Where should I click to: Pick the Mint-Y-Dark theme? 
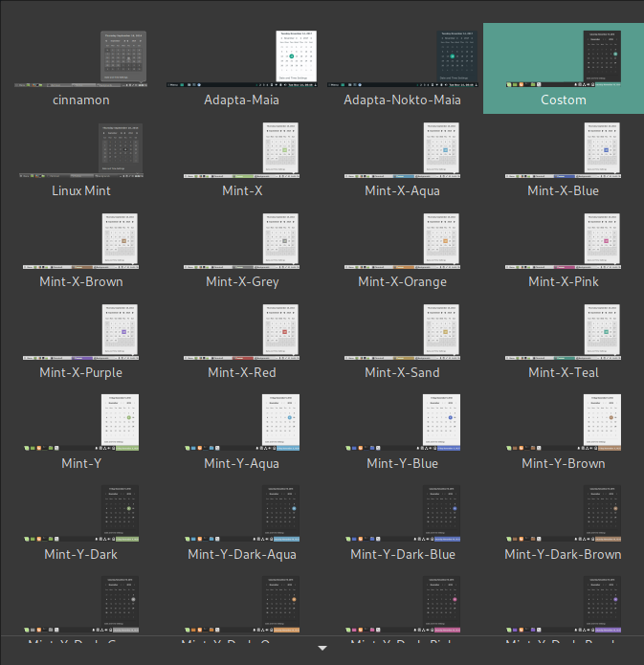coord(80,522)
